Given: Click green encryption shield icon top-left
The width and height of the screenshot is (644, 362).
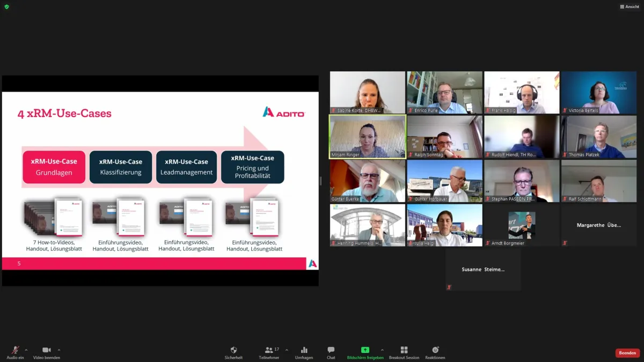Looking at the screenshot, I should [6, 6].
